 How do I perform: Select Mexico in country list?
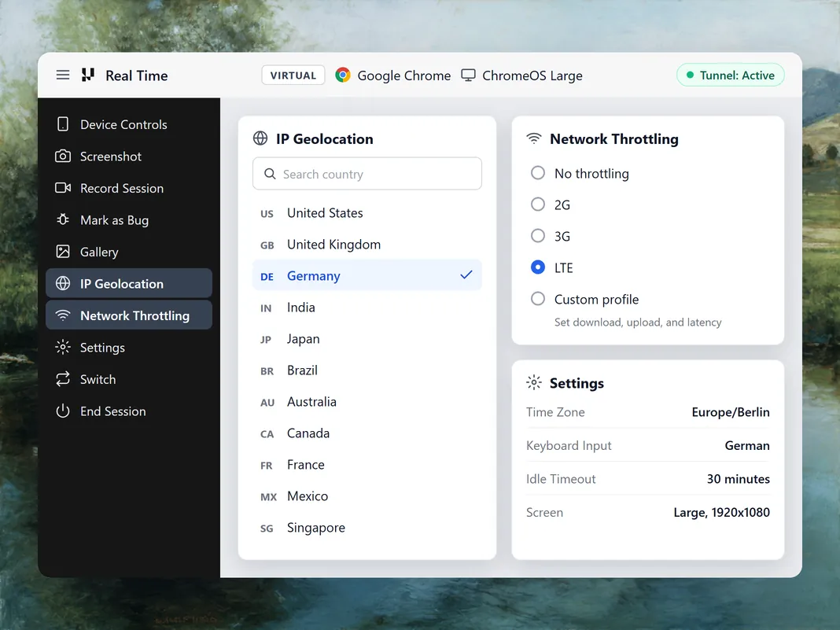tap(367, 496)
